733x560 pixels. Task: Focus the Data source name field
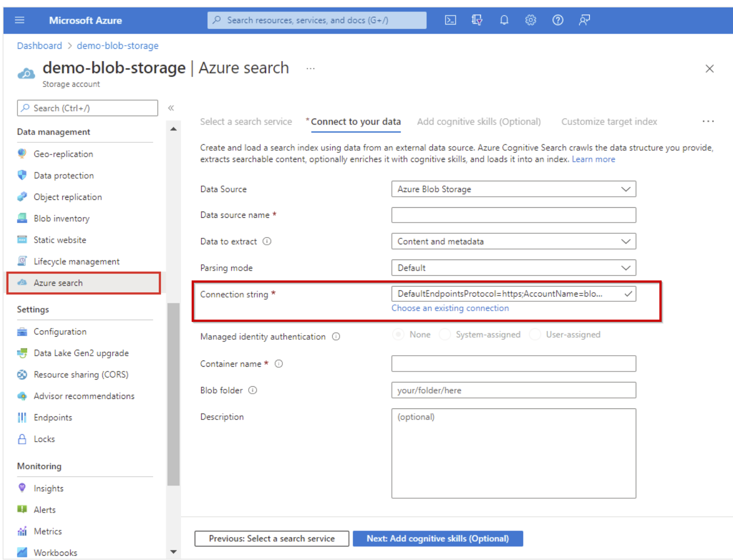[x=513, y=215]
